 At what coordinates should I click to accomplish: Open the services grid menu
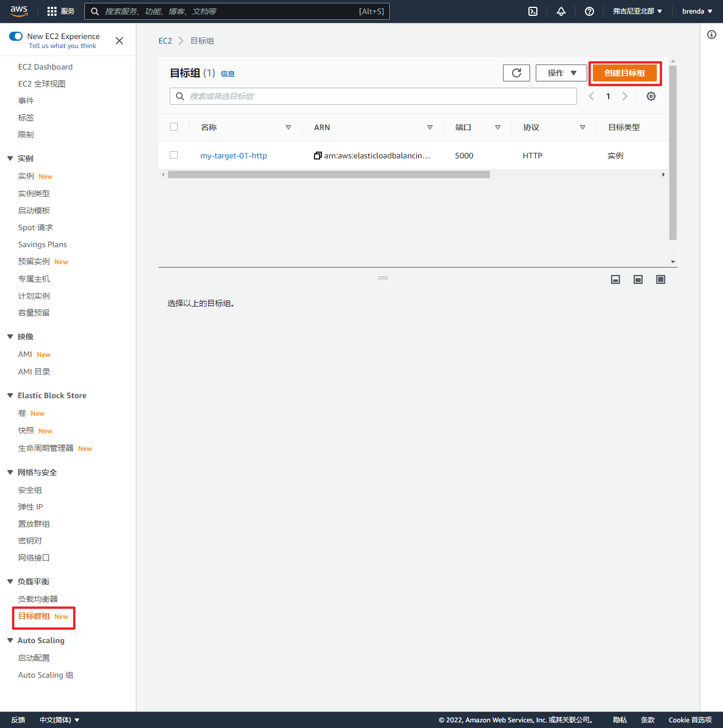point(52,11)
